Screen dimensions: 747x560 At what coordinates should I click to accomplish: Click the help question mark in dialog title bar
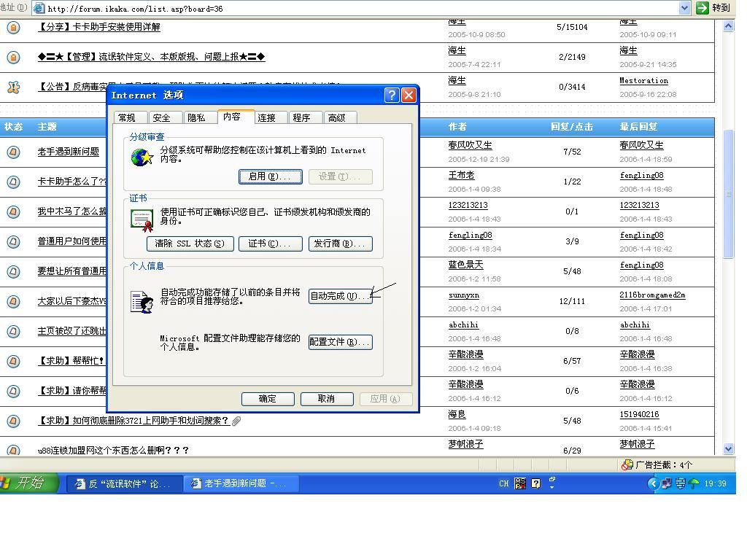[x=392, y=96]
